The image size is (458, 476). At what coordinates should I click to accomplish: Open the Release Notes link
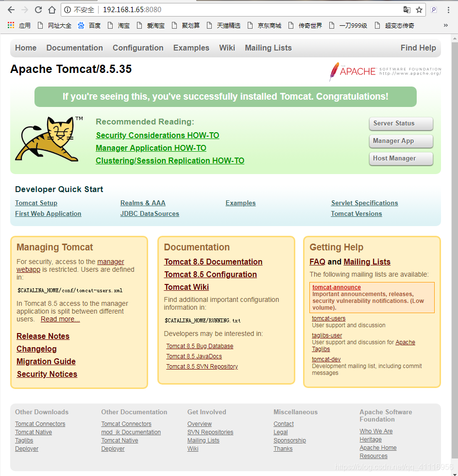click(43, 336)
